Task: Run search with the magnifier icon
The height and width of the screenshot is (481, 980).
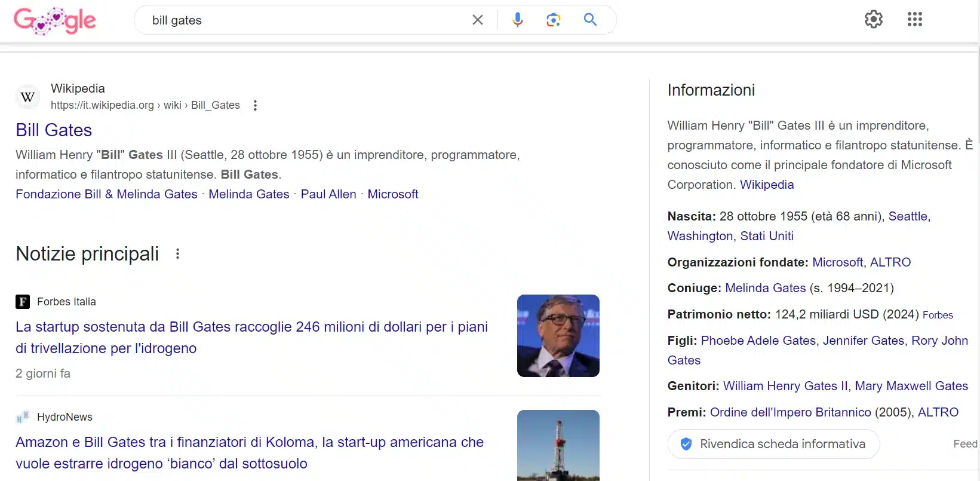Action: (590, 20)
